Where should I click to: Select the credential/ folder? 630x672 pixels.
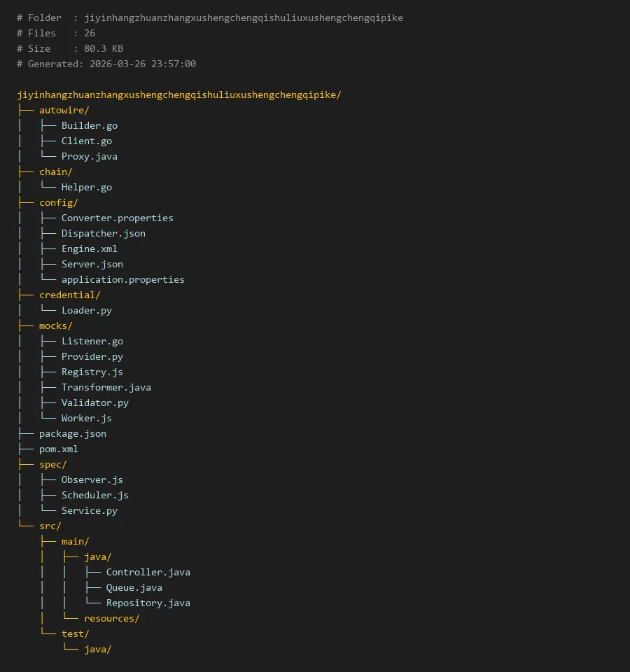[x=69, y=295]
